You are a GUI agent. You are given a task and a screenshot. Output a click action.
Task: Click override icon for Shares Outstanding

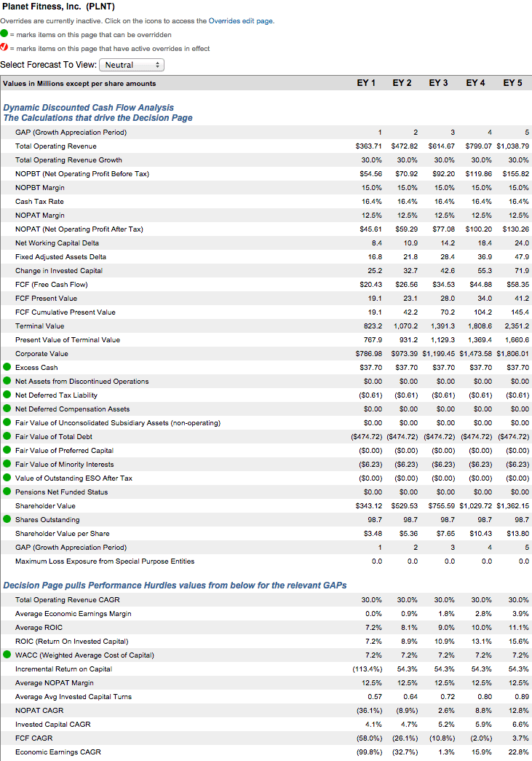click(x=7, y=518)
